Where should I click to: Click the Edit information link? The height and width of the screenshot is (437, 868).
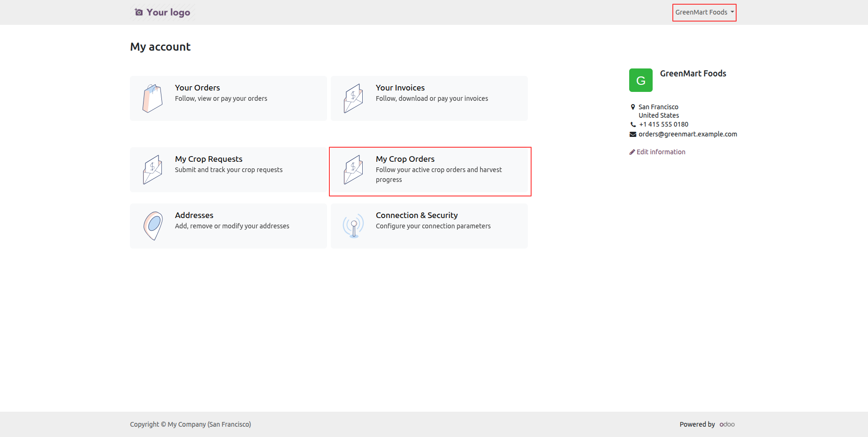657,152
